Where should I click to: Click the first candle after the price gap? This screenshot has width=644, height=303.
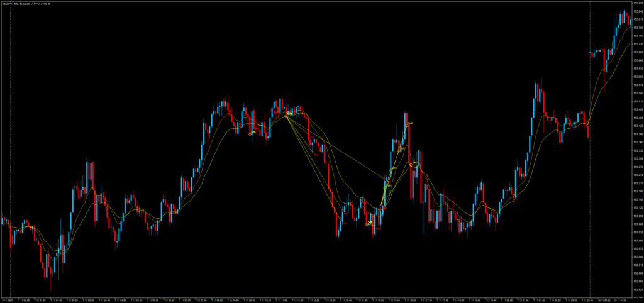[591, 53]
